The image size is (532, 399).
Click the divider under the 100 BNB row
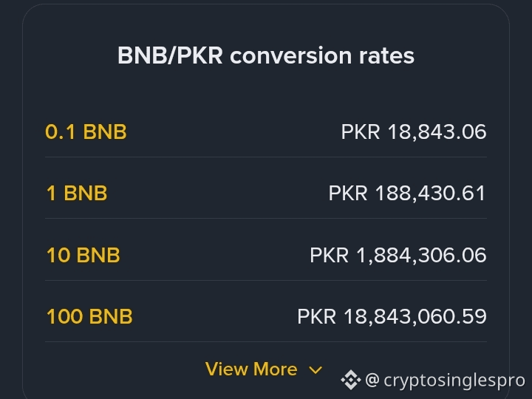(x=266, y=341)
